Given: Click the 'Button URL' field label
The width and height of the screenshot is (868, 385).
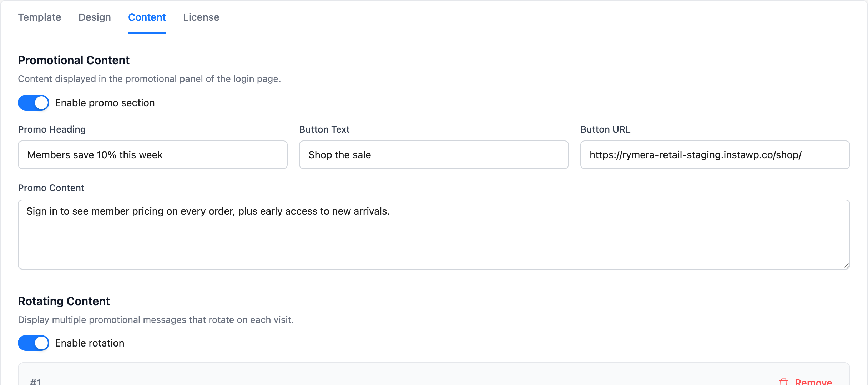Looking at the screenshot, I should tap(605, 129).
